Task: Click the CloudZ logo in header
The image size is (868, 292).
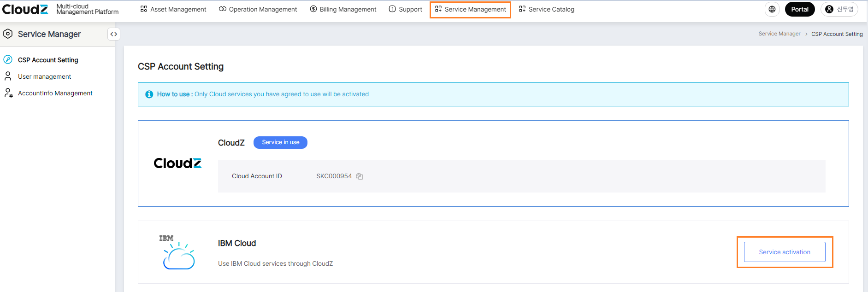Action: tap(25, 9)
